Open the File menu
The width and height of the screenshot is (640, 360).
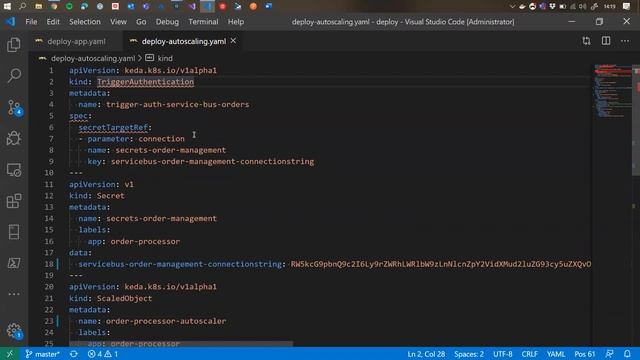[x=31, y=22]
